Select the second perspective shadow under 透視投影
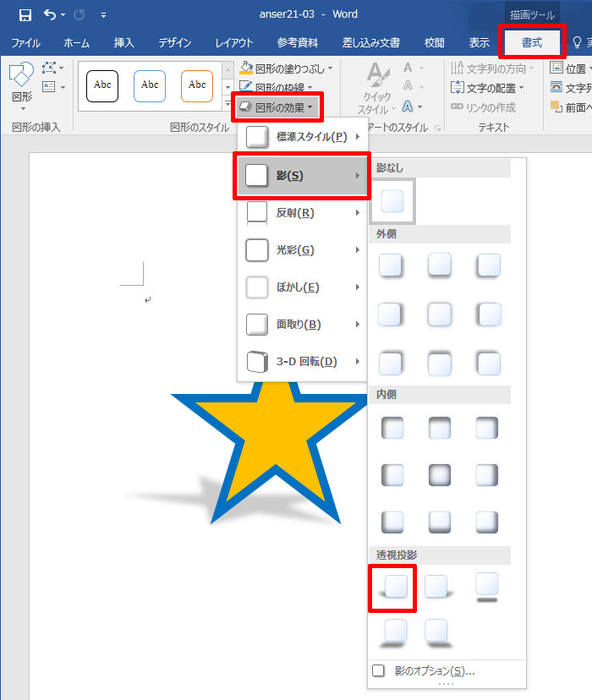The image size is (592, 700). 437,587
